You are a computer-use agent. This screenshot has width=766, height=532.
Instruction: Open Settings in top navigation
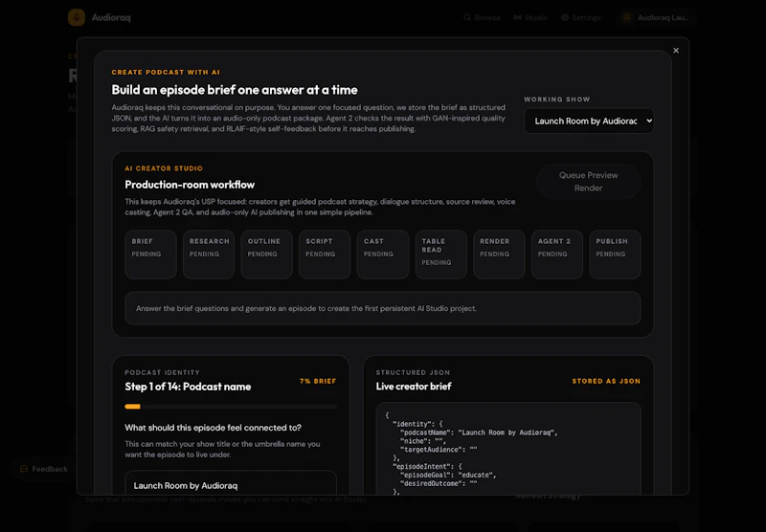click(581, 17)
